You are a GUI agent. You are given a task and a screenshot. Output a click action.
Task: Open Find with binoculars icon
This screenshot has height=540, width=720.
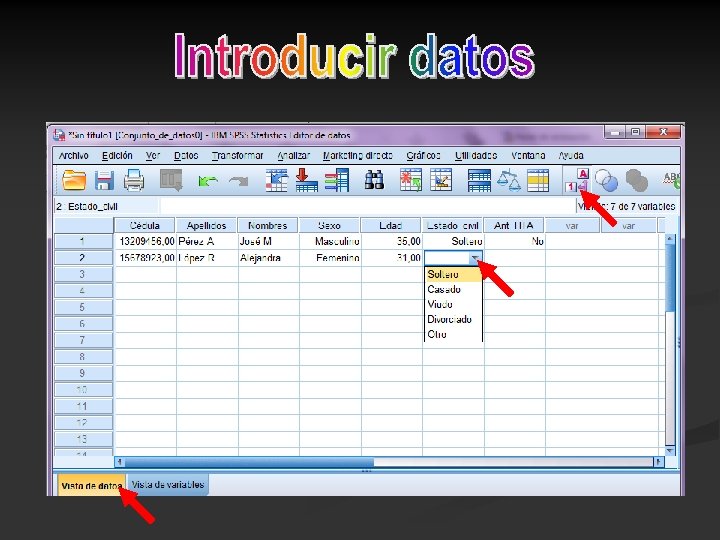pos(374,180)
